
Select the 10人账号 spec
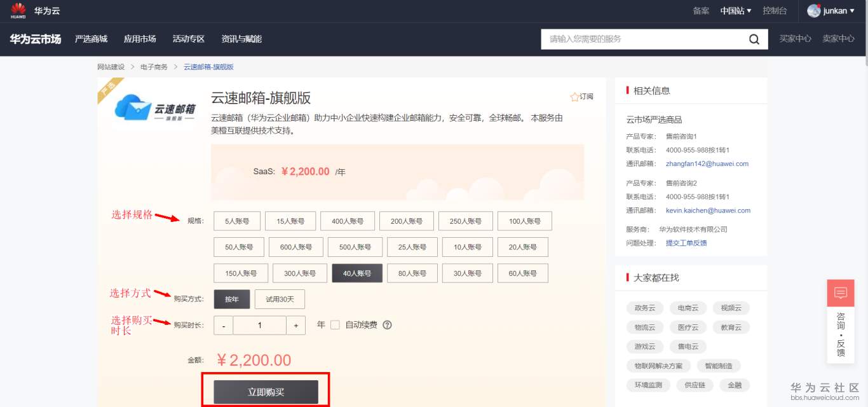(468, 247)
